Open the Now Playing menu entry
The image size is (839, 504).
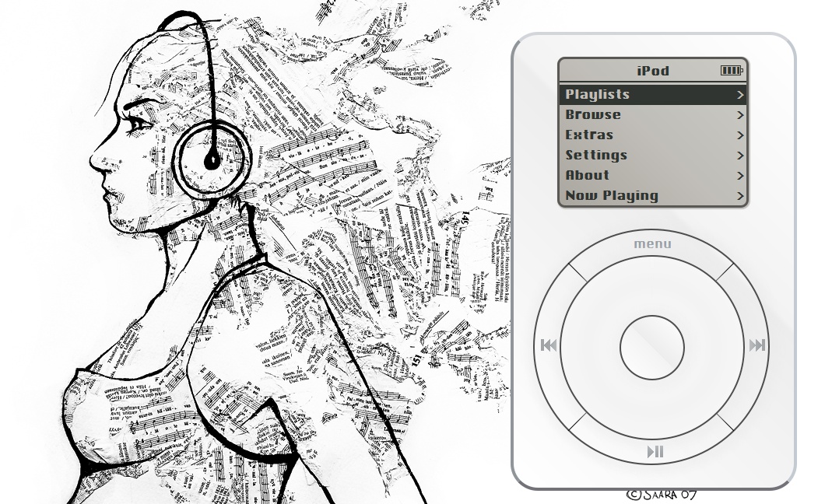tap(653, 196)
